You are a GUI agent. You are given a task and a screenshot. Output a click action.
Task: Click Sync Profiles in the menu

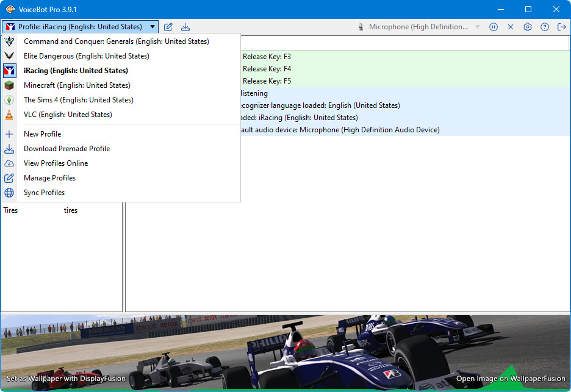click(x=44, y=193)
